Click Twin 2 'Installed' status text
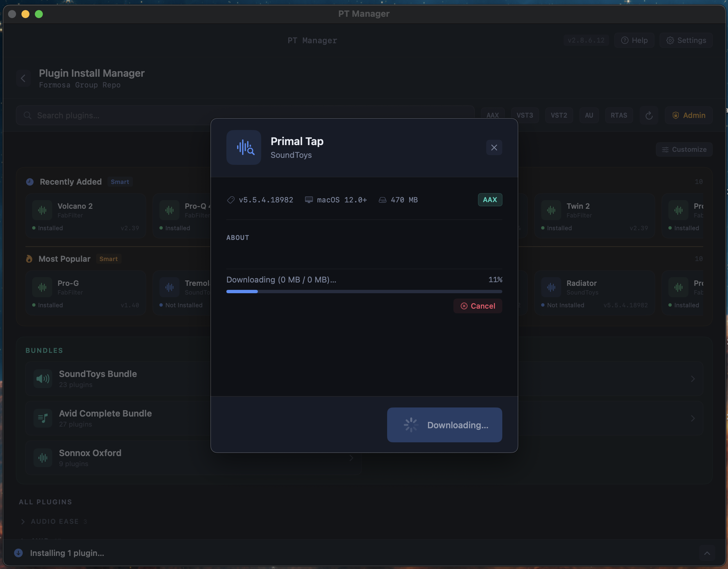Screen dimensions: 728x569 (x=559, y=228)
